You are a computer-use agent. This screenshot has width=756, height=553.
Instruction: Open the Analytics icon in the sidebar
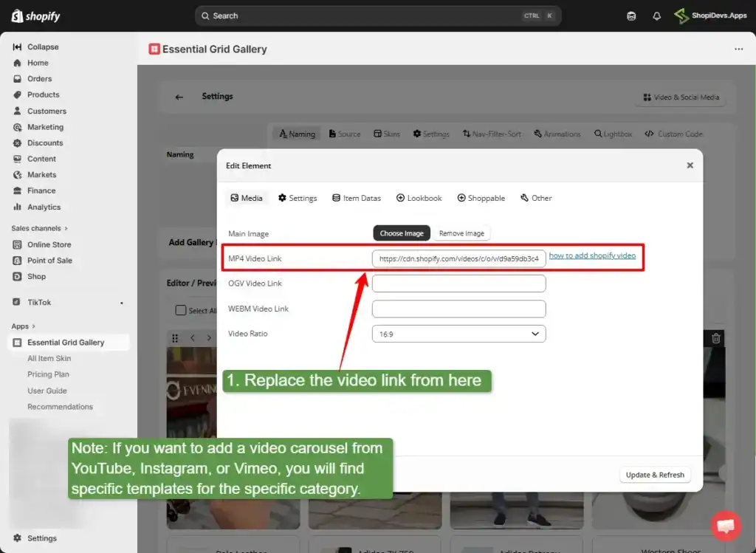pos(18,207)
